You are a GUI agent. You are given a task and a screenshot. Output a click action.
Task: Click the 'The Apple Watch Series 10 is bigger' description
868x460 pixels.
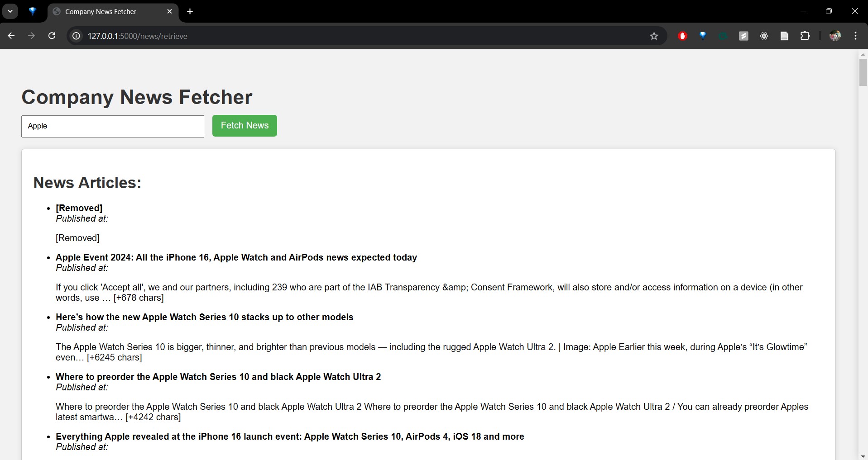[432, 352]
